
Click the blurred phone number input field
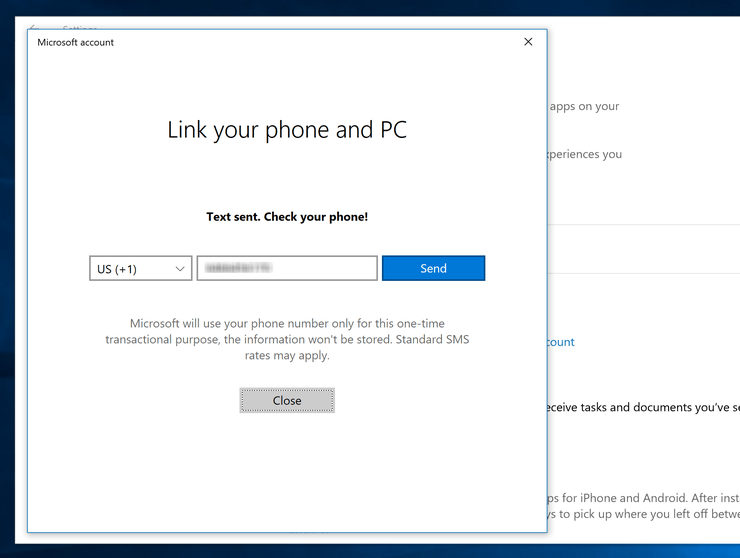(287, 268)
